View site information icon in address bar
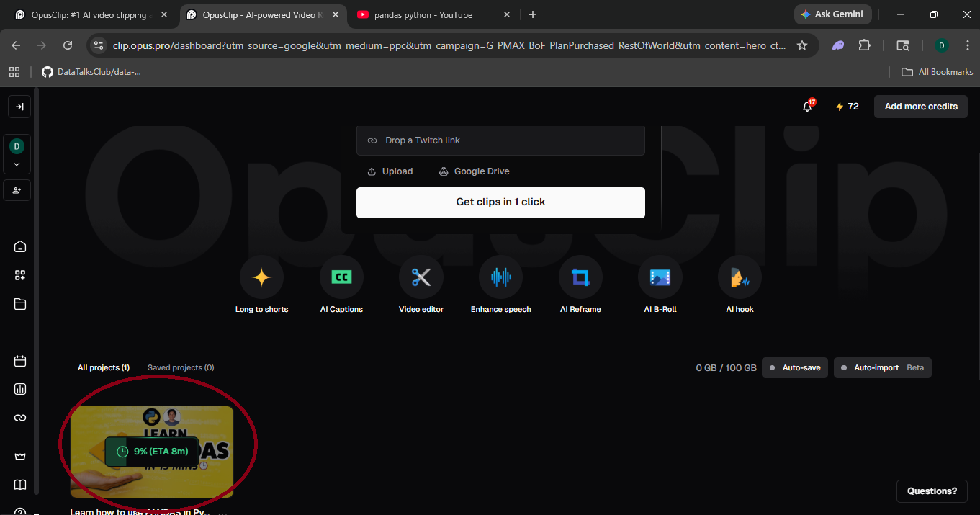This screenshot has height=515, width=980. pos(99,45)
